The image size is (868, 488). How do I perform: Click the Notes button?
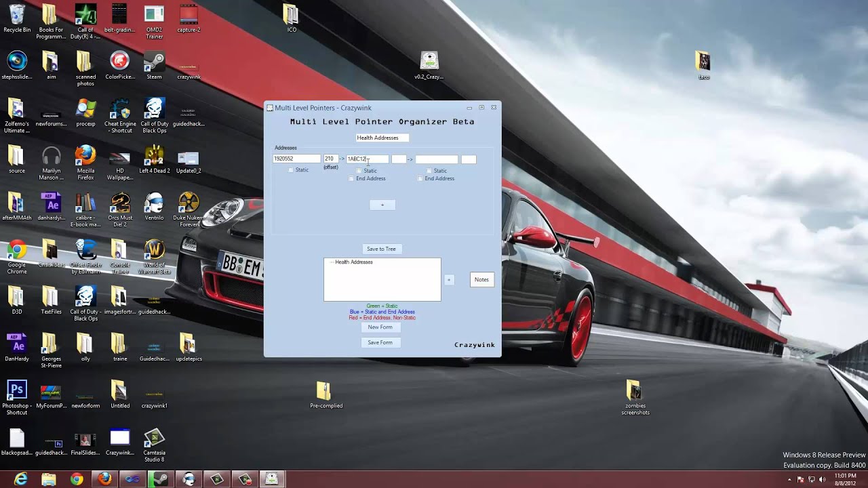point(481,279)
